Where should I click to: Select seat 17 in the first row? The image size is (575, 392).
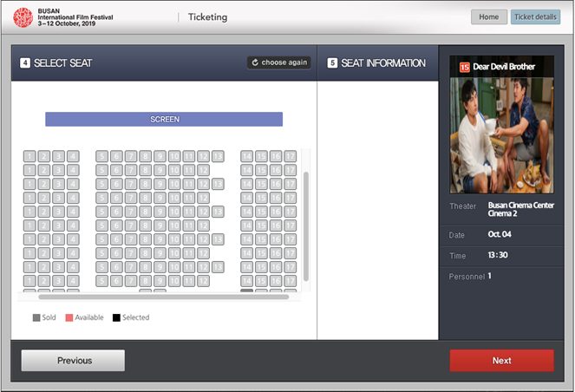pyautogui.click(x=290, y=156)
